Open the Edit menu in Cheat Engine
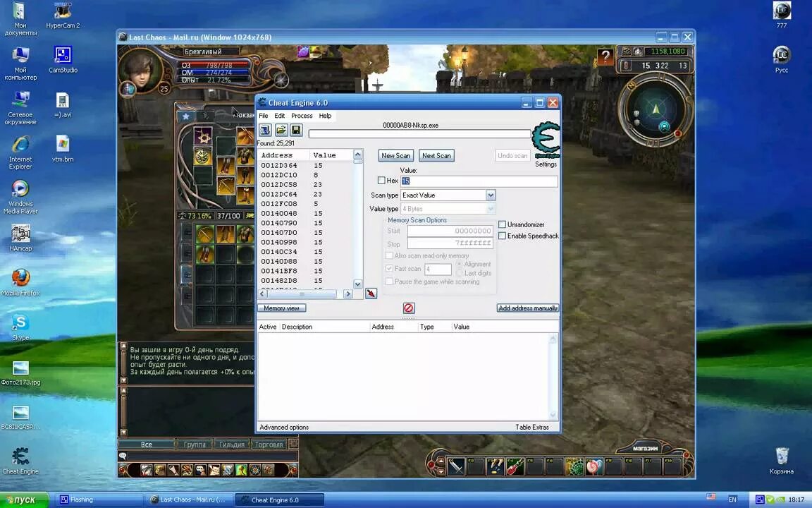812x508 pixels. (280, 116)
